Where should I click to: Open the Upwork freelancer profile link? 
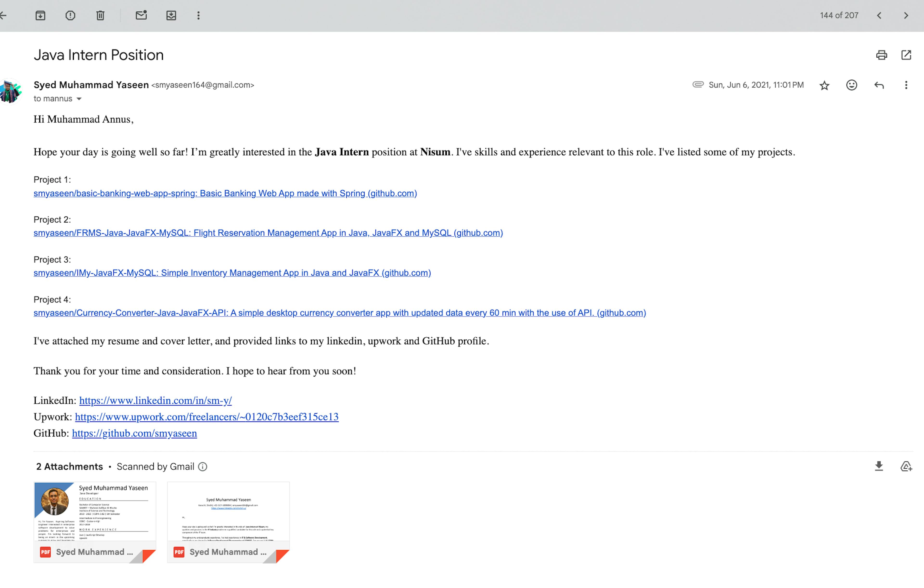click(207, 417)
